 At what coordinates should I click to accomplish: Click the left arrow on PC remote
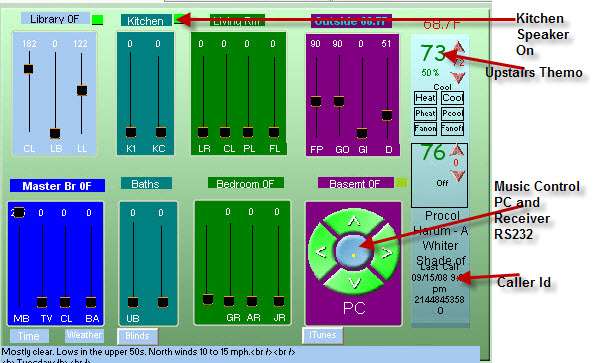point(321,251)
